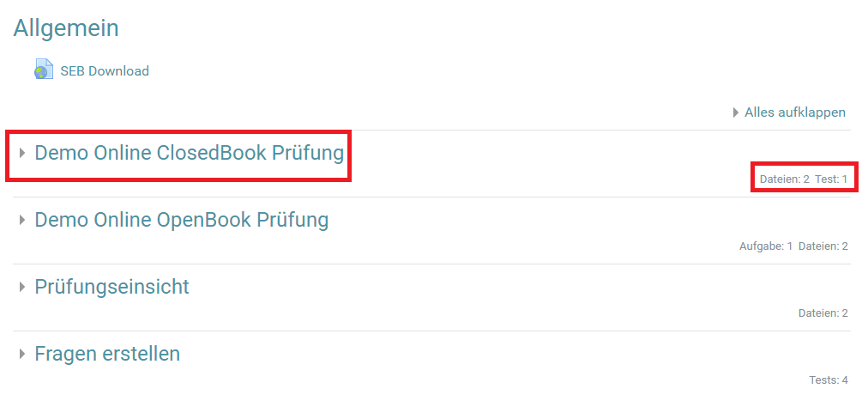Screen dimensions: 868x413
Task: Open Demo Online OpenBook Prüfung section title
Action: click(182, 220)
